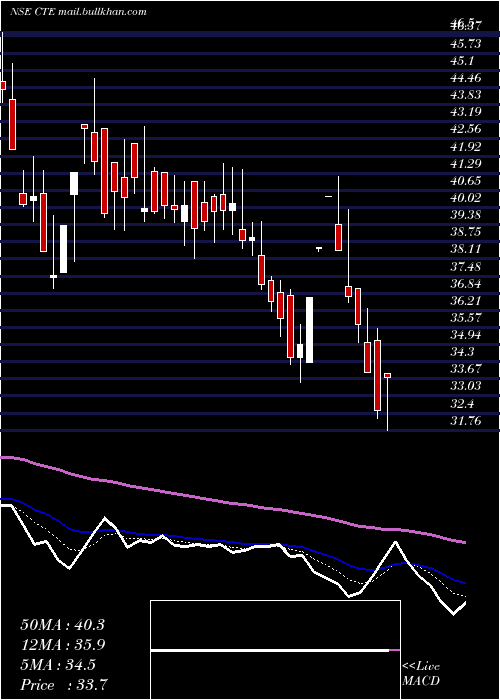Click the 36.84 price axis label
The width and height of the screenshot is (500, 700).
(x=466, y=283)
